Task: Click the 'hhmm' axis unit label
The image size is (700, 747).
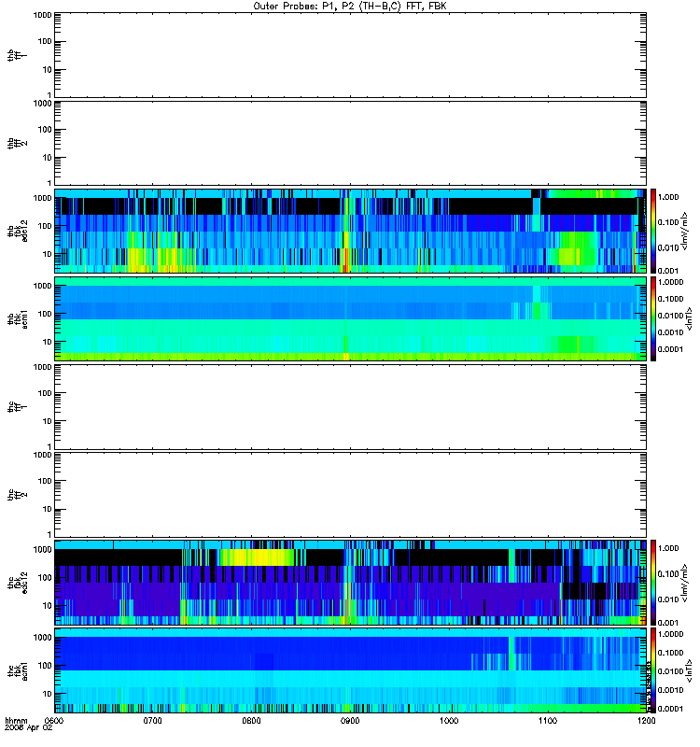Action: 16,720
